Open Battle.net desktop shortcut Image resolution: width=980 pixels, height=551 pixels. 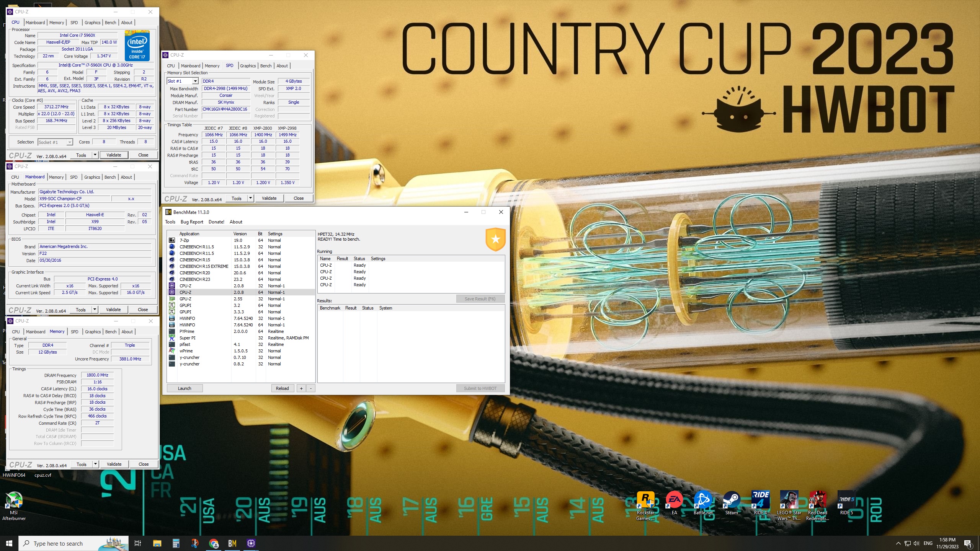coord(703,504)
